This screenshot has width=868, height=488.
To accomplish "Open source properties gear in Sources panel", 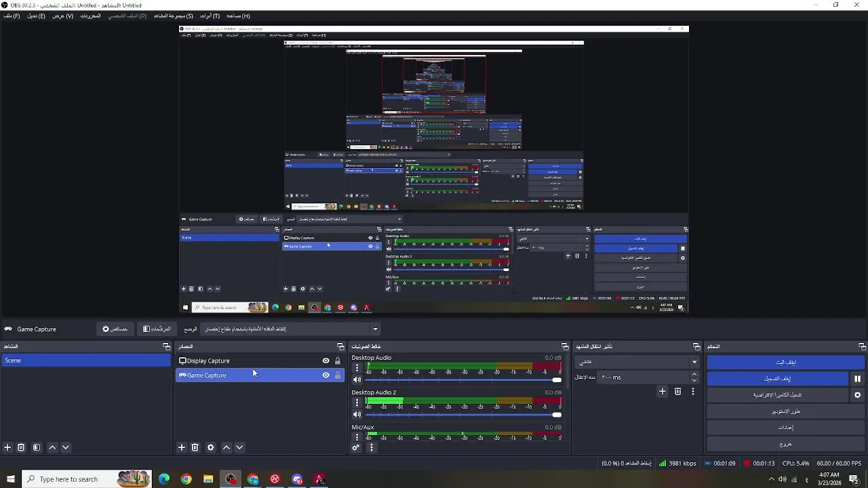I will click(x=211, y=447).
